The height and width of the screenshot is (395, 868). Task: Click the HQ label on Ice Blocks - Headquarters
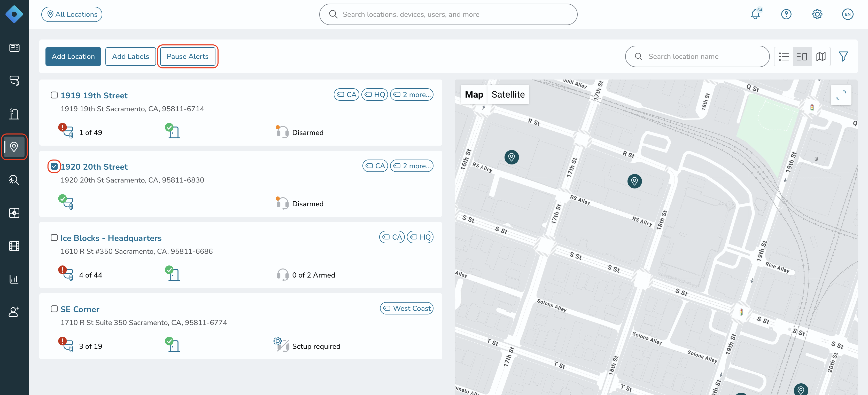click(420, 237)
